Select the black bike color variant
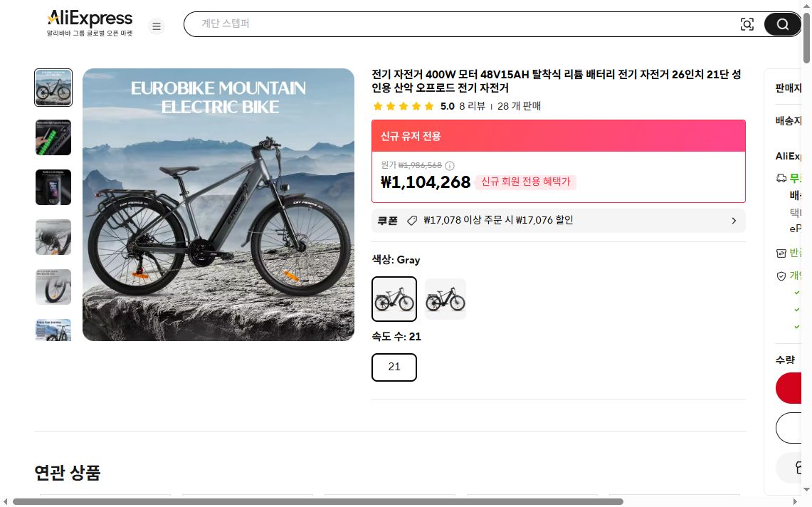Screen dimensions: 812x507 click(x=445, y=298)
